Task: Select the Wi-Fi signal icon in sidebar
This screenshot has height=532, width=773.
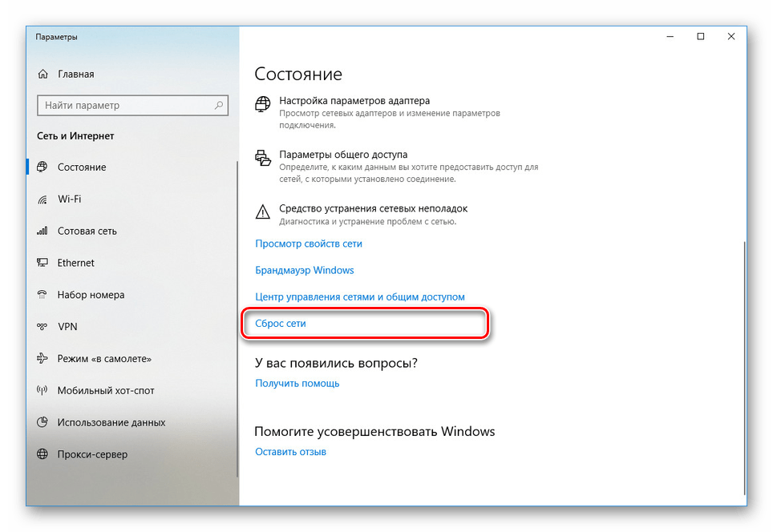Action: 42,199
